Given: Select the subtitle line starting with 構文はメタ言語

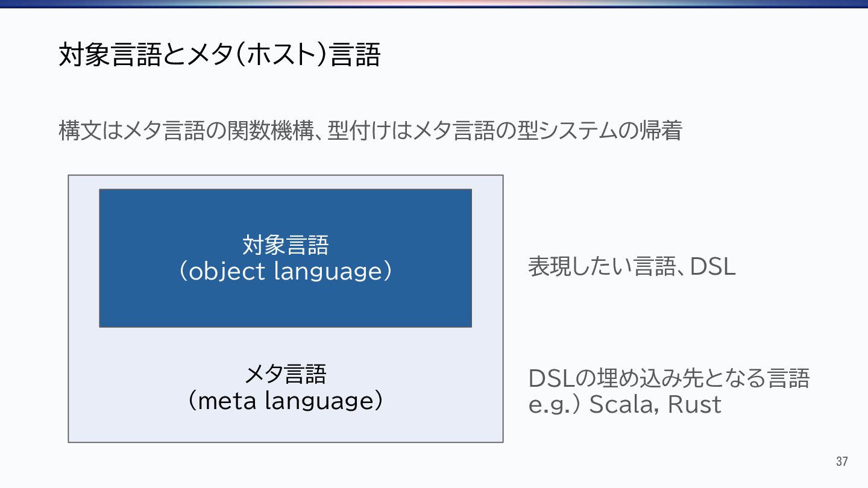Looking at the screenshot, I should pos(370,130).
